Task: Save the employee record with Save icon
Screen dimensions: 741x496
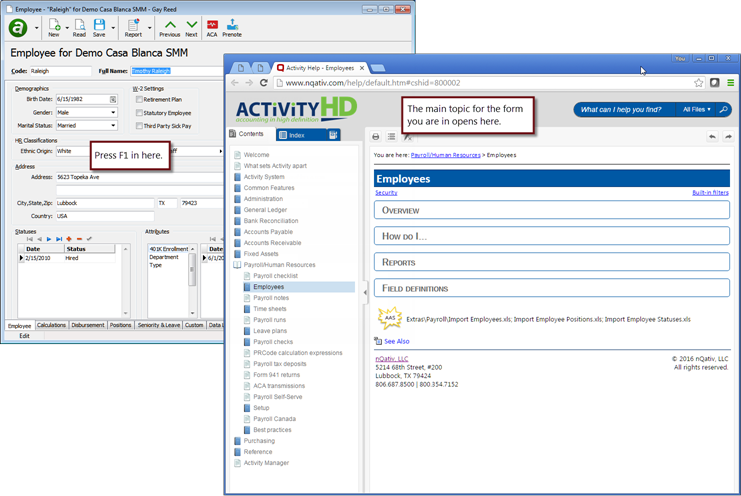Action: (x=99, y=28)
